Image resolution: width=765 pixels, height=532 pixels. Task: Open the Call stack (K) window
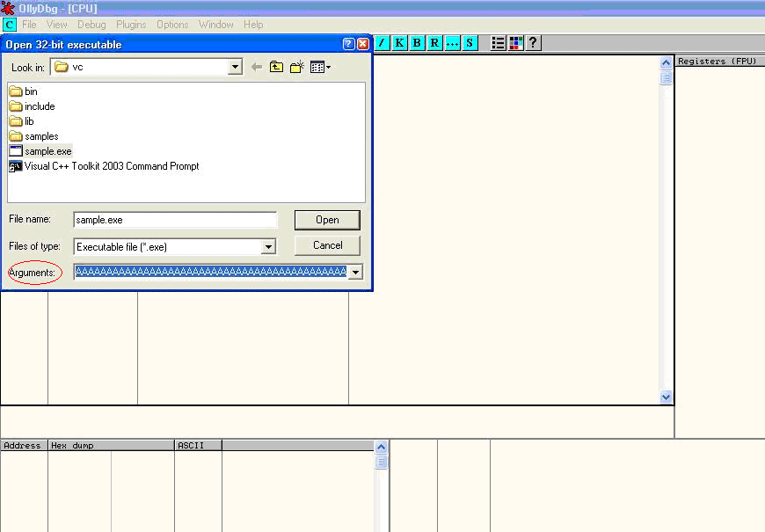click(399, 43)
